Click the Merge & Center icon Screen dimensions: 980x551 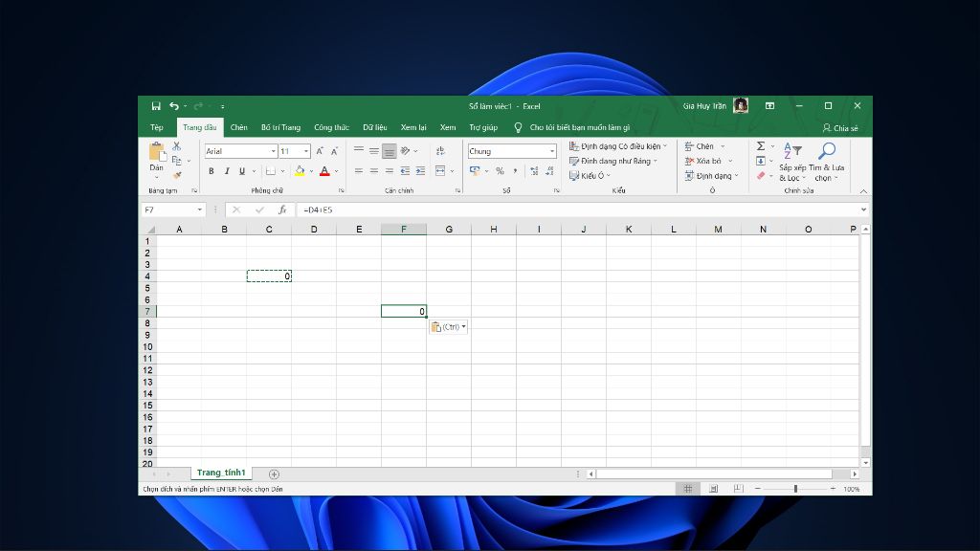coord(440,170)
